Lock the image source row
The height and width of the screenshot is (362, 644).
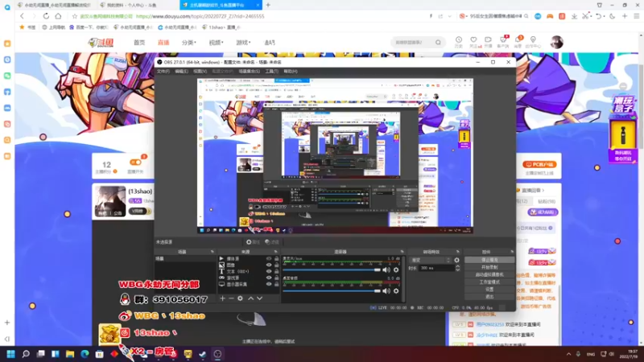click(276, 265)
